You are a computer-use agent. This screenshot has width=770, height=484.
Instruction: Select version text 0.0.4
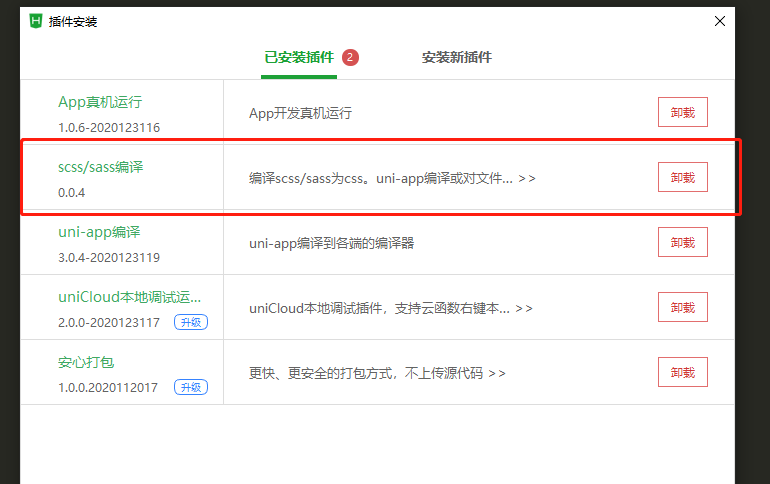pyautogui.click(x=72, y=192)
